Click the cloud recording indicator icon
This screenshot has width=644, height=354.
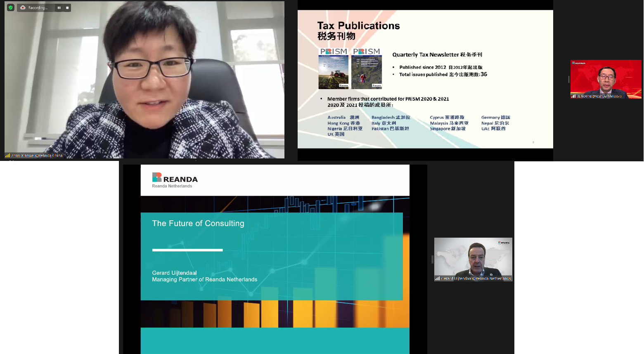point(23,7)
